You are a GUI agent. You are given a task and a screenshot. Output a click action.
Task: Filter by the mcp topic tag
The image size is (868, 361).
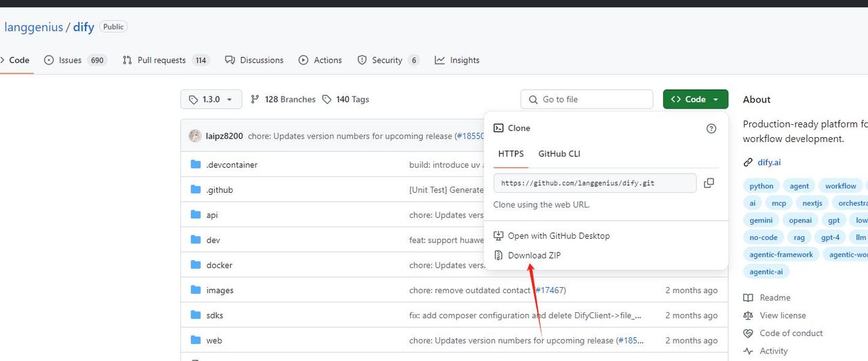[779, 203]
